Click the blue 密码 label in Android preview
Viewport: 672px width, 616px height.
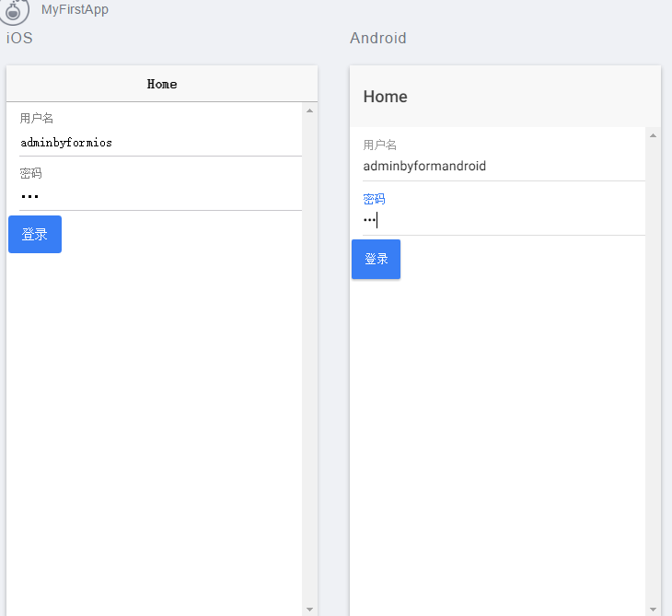coord(374,199)
